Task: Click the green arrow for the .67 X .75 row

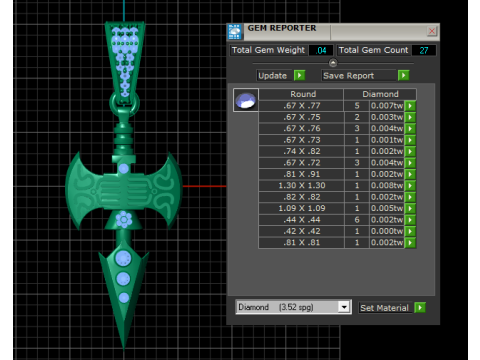Action: [x=410, y=117]
